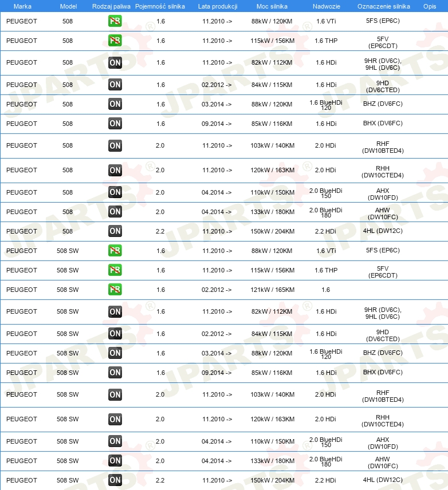Select '133kW / 180KM' power in 508 (non-SW) row
This screenshot has width=448, height=490.
pyautogui.click(x=272, y=212)
